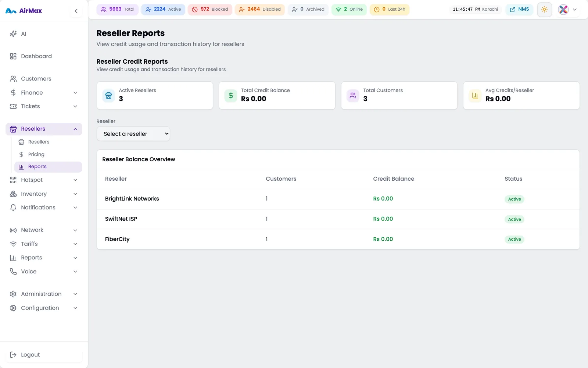Expand the Configuration menu chevron
This screenshot has width=588, height=368.
pyautogui.click(x=75, y=308)
